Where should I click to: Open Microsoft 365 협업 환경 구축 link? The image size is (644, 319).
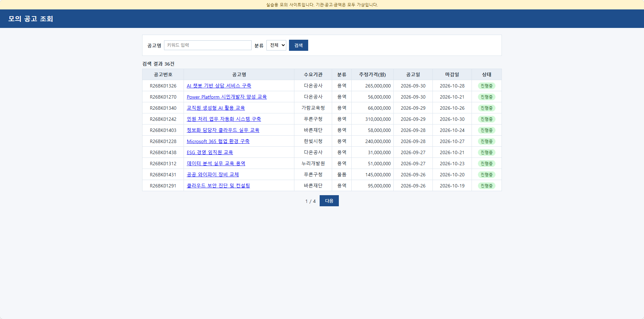click(218, 141)
